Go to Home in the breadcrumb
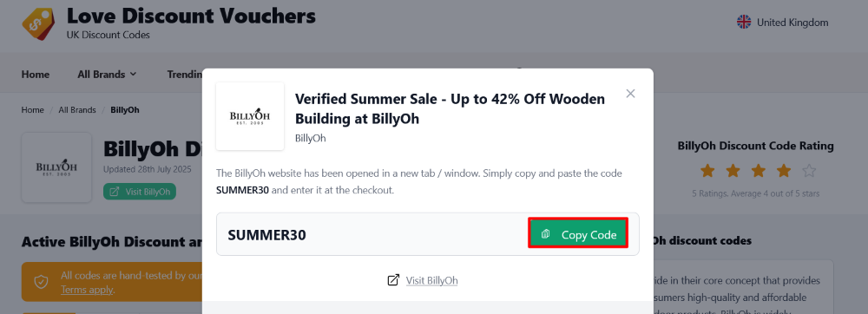Image resolution: width=868 pixels, height=314 pixels. pos(33,110)
